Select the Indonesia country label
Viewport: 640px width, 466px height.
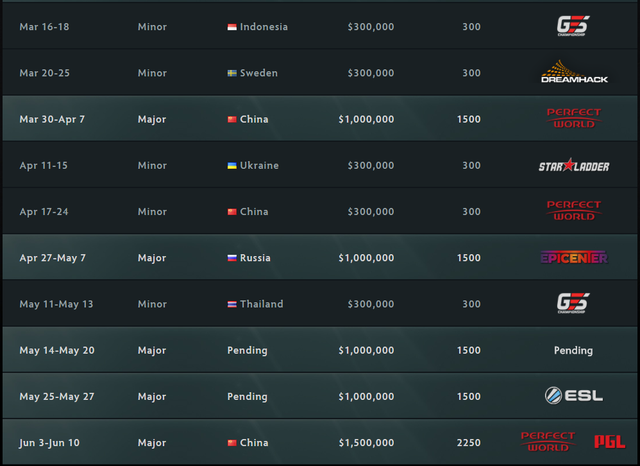tap(264, 27)
